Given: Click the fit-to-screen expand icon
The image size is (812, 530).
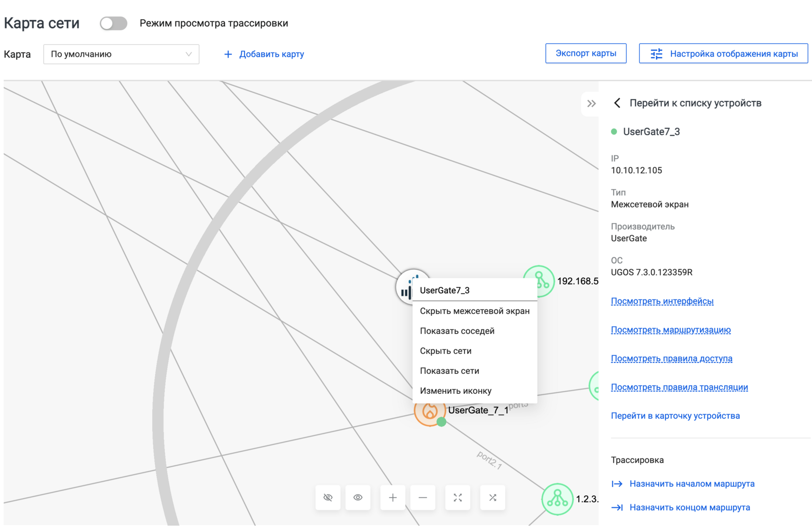Looking at the screenshot, I should click(x=457, y=497).
